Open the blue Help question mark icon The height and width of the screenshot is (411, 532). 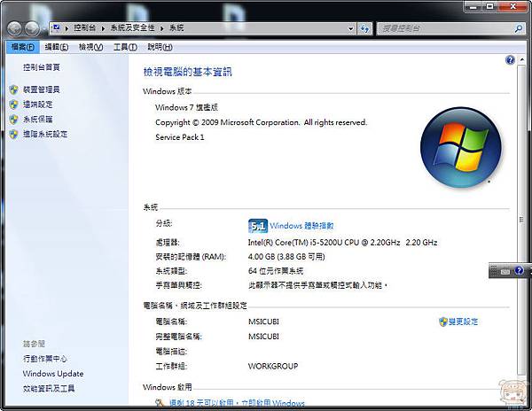click(510, 60)
